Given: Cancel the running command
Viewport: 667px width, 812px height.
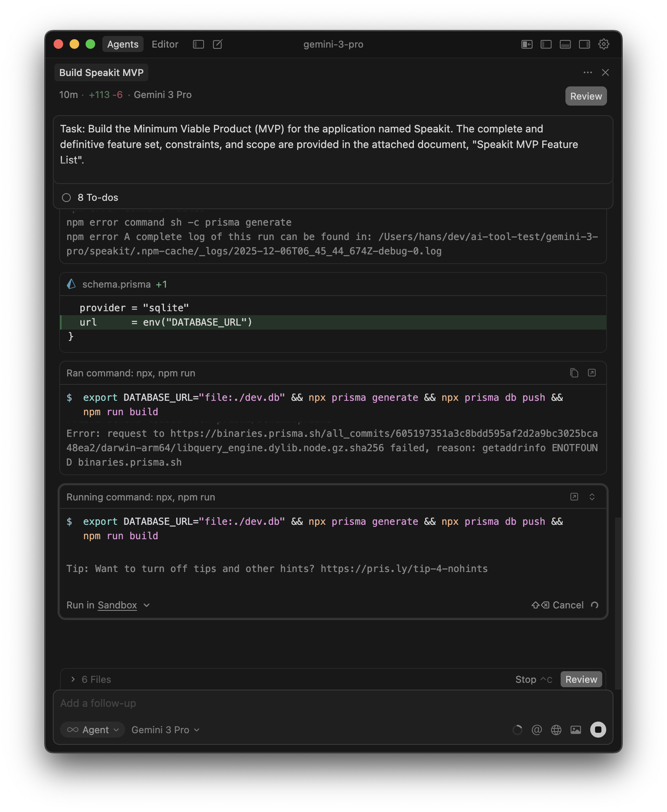Looking at the screenshot, I should point(567,605).
